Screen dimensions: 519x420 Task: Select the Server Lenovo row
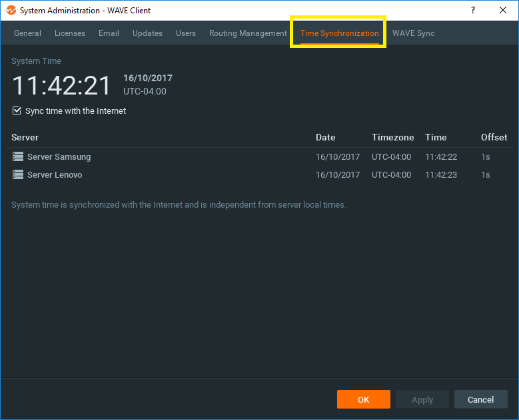[260, 174]
